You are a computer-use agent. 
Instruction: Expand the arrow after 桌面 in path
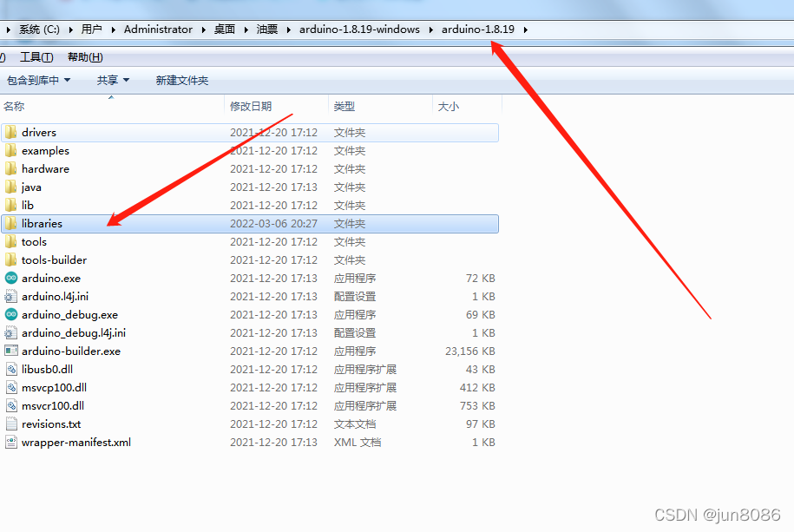coord(246,30)
